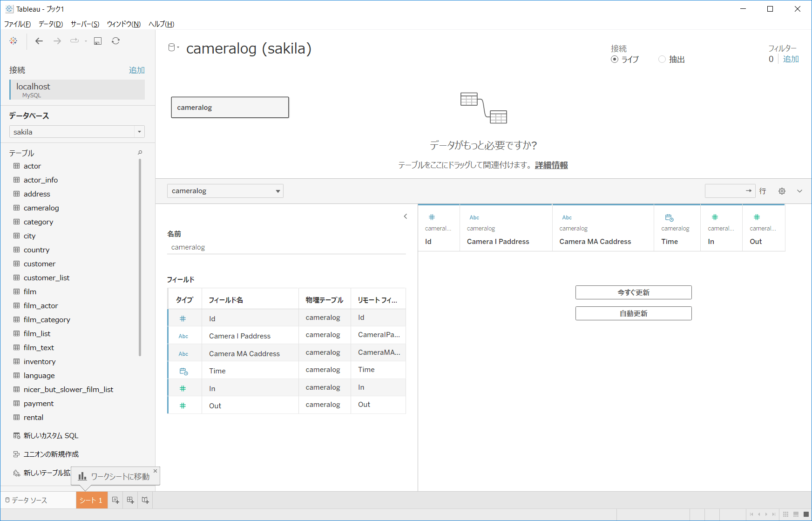Screen dimensions: 812x521
Task: Click the customer_list table in the list
Action: (x=47, y=278)
